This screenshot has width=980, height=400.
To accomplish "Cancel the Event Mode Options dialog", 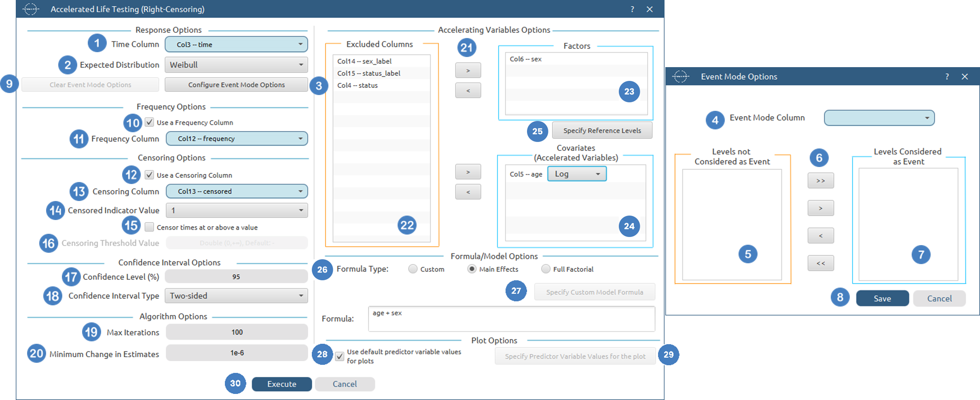I will coord(939,298).
